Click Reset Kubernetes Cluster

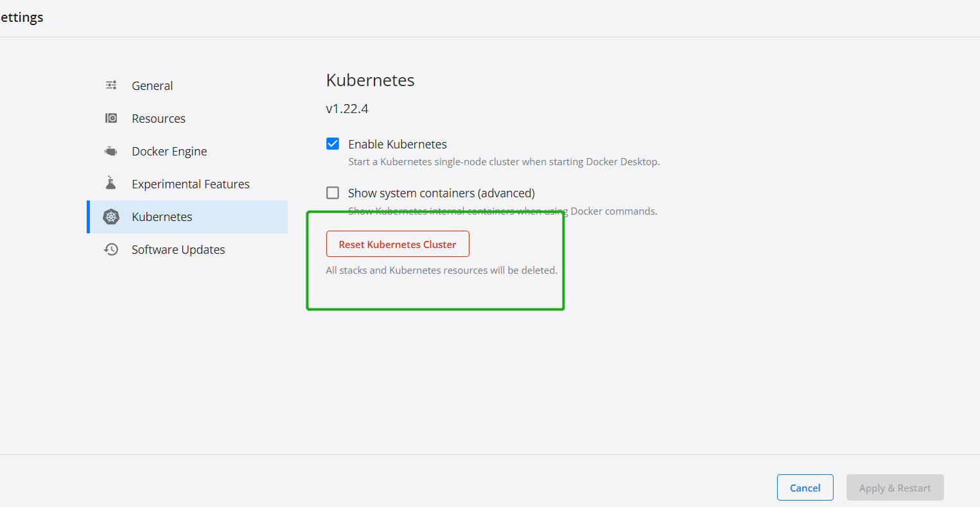pos(398,244)
